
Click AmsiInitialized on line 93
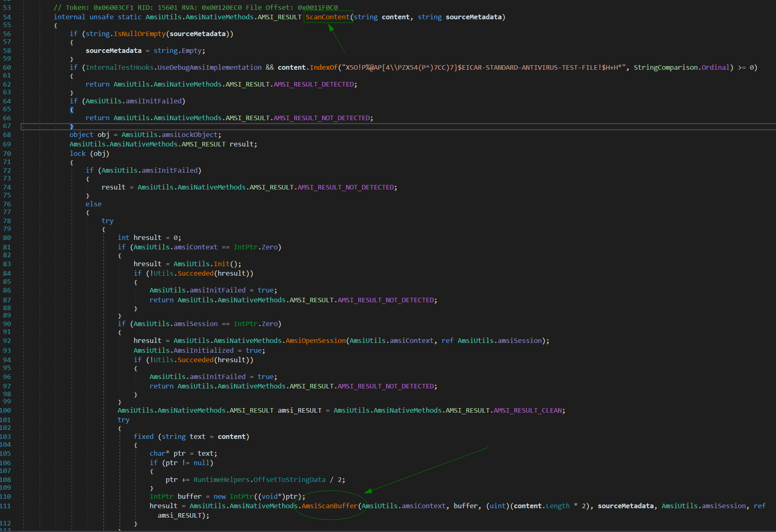coord(203,350)
